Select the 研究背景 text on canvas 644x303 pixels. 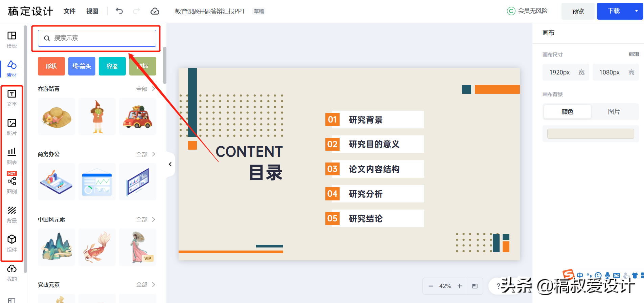pos(366,120)
